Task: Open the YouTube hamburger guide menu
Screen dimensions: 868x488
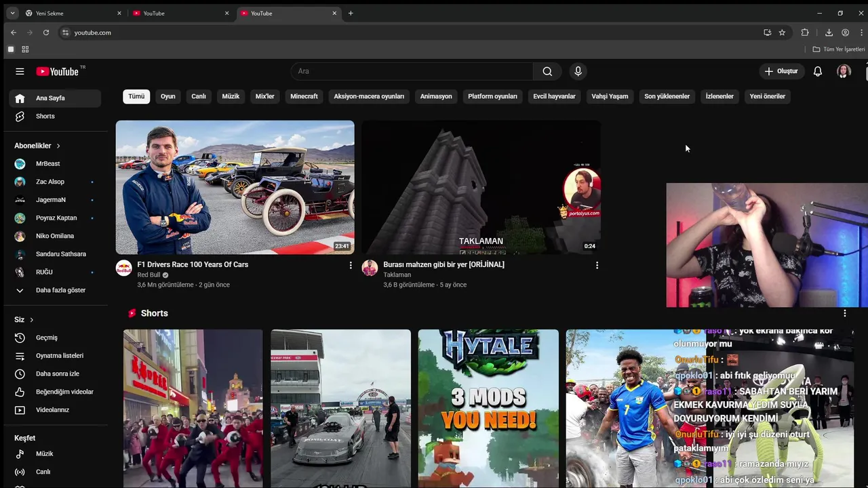Action: [x=20, y=71]
